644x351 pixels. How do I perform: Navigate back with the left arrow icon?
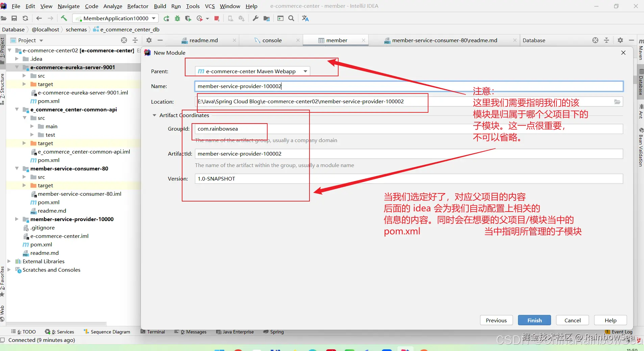39,18
